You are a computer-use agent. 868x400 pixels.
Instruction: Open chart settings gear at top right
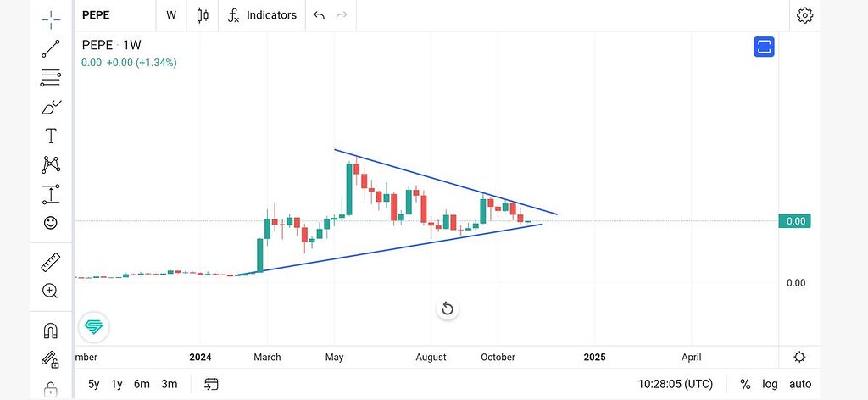tap(804, 15)
